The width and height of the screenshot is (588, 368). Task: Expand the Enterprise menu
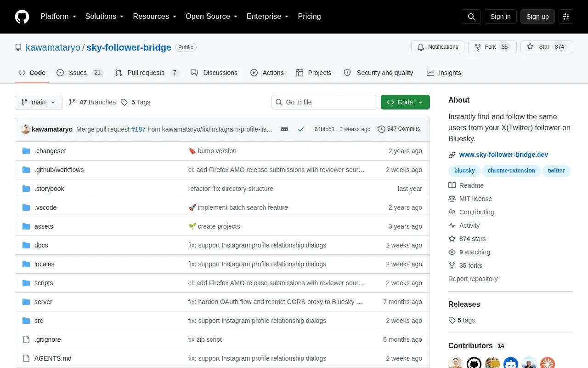[267, 17]
